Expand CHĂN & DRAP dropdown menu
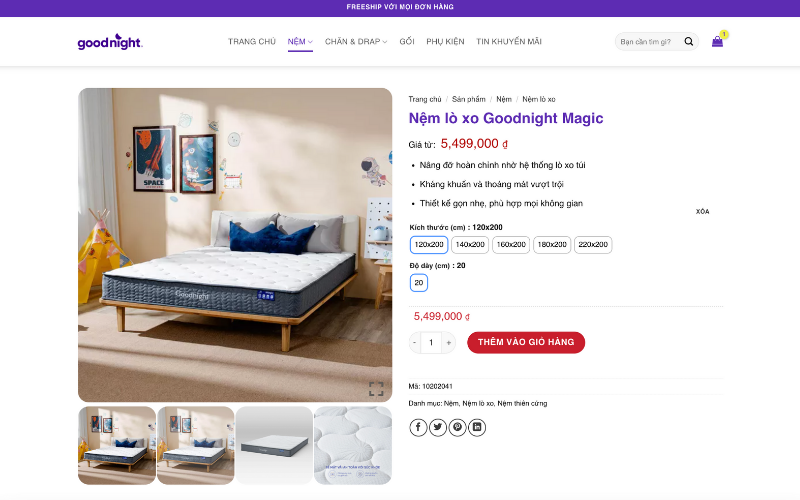Viewport: 800px width, 500px height. (356, 41)
